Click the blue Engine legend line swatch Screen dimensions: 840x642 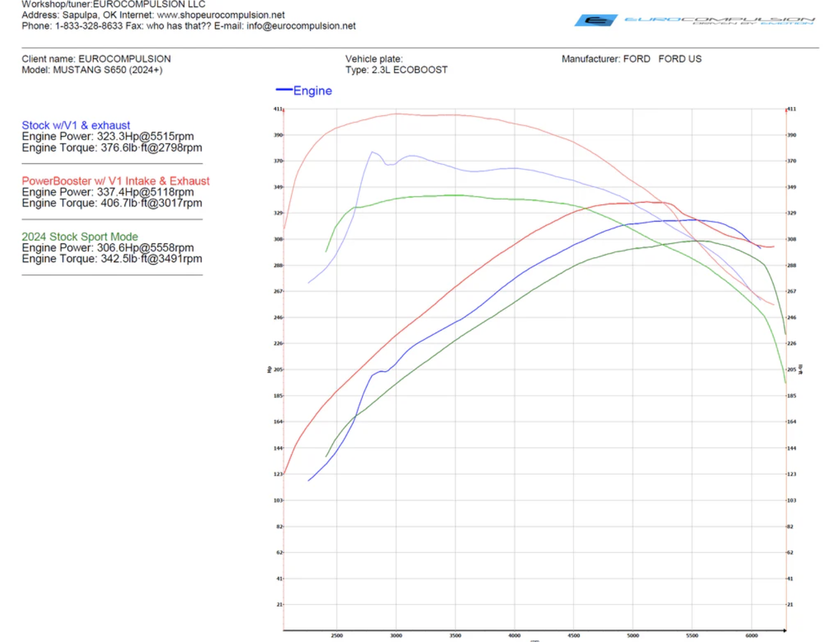tap(284, 90)
